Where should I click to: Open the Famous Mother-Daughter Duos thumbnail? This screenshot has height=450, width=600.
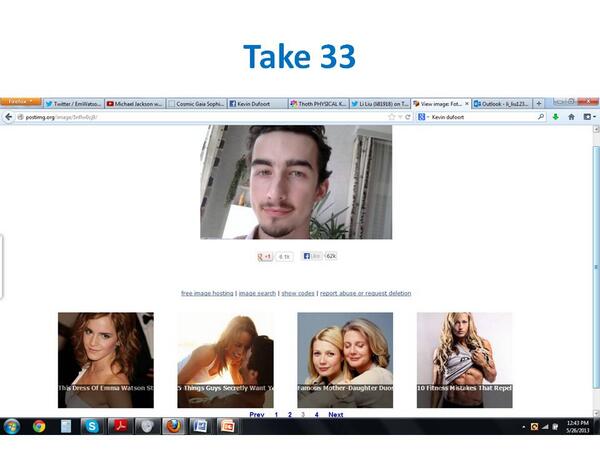(345, 360)
